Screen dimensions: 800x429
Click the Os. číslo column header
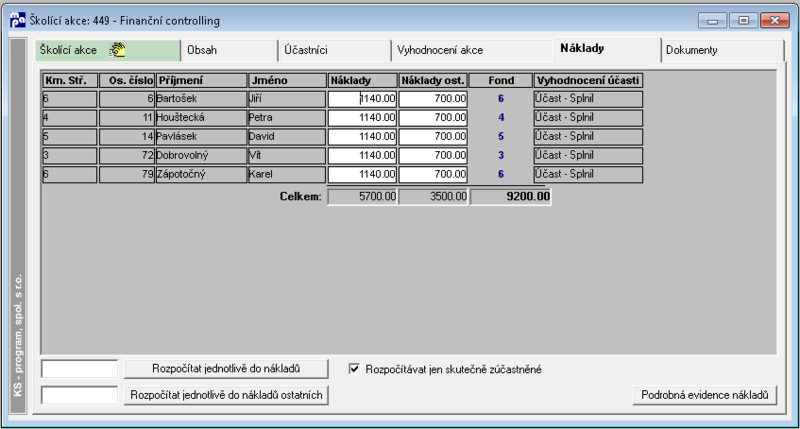point(127,81)
